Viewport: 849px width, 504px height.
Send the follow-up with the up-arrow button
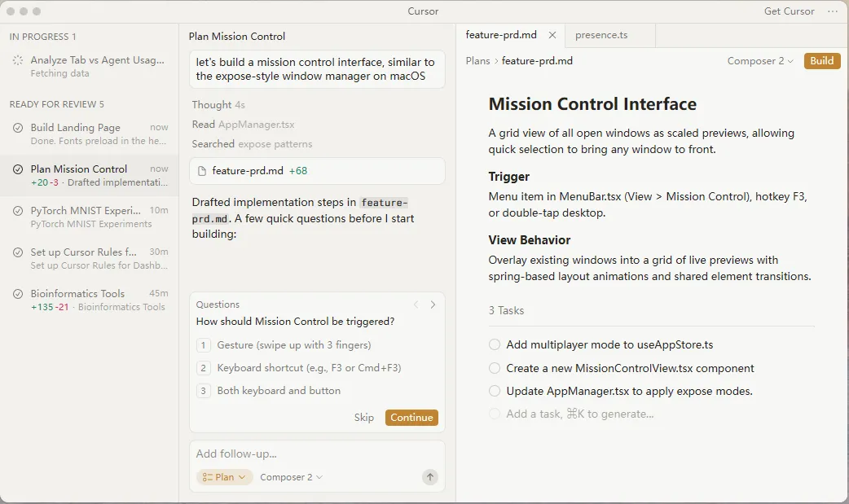[430, 477]
